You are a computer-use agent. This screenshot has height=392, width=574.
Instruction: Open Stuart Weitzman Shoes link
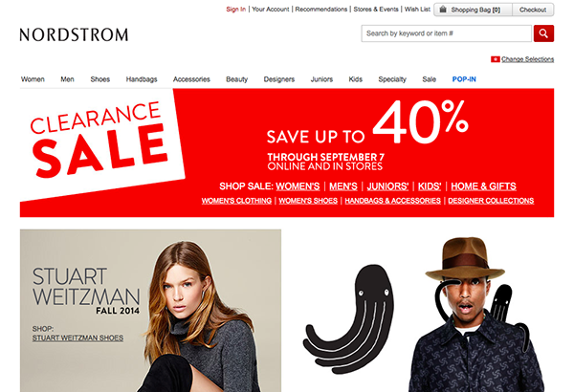pos(77,338)
